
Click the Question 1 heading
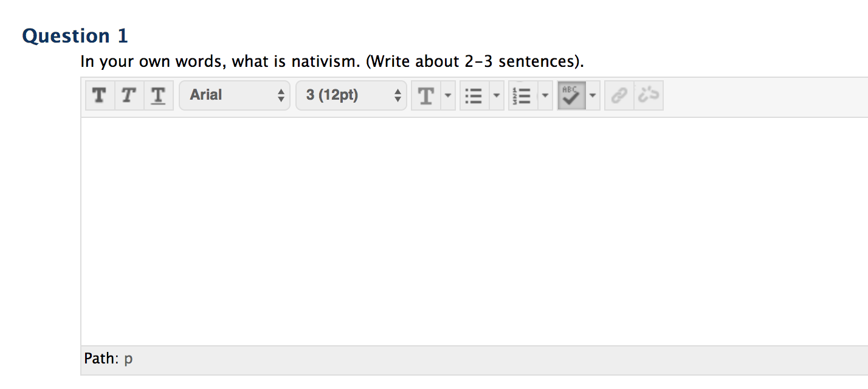[75, 36]
